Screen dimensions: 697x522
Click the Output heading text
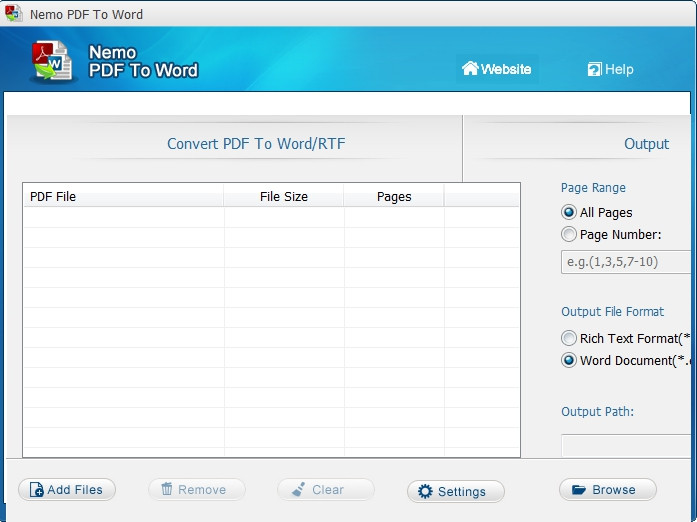coord(646,144)
